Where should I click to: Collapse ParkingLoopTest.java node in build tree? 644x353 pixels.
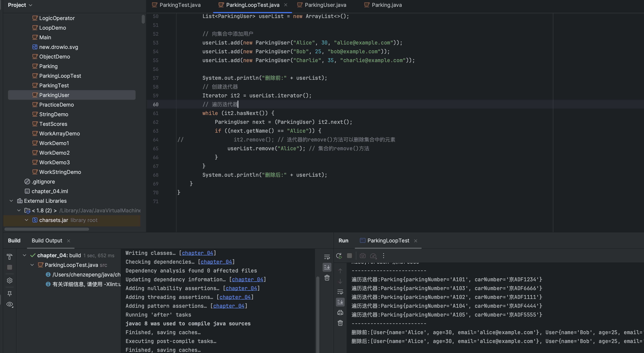32,265
